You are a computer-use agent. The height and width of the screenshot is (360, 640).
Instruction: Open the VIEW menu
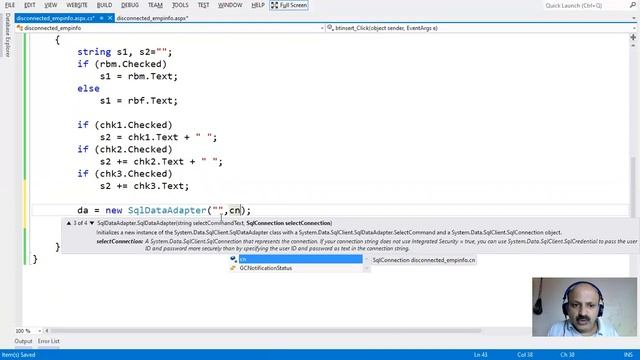tap(51, 5)
